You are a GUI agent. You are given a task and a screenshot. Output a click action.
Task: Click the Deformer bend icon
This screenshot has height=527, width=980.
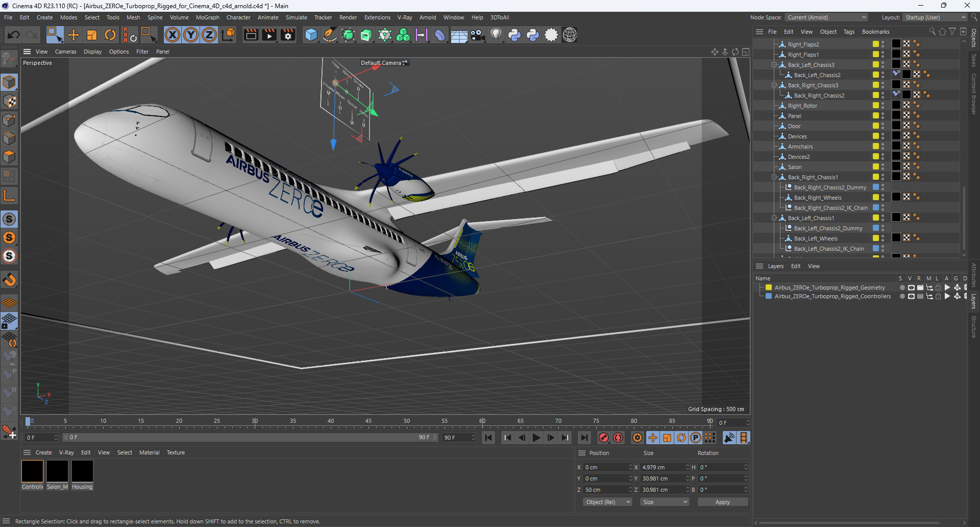click(440, 35)
